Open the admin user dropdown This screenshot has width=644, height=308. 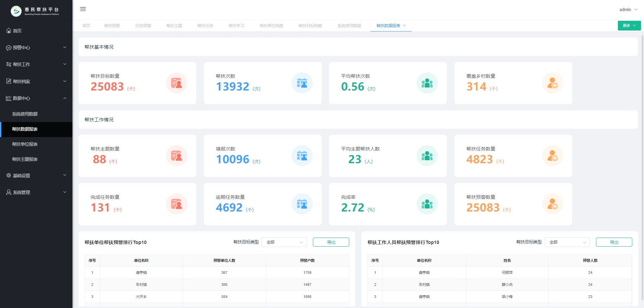coord(628,9)
